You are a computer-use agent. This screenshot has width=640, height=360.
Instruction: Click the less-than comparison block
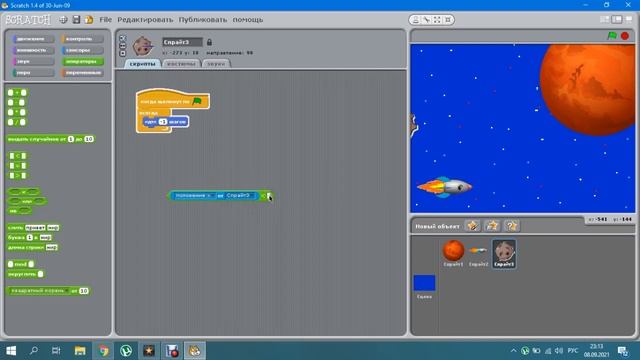coord(18,156)
